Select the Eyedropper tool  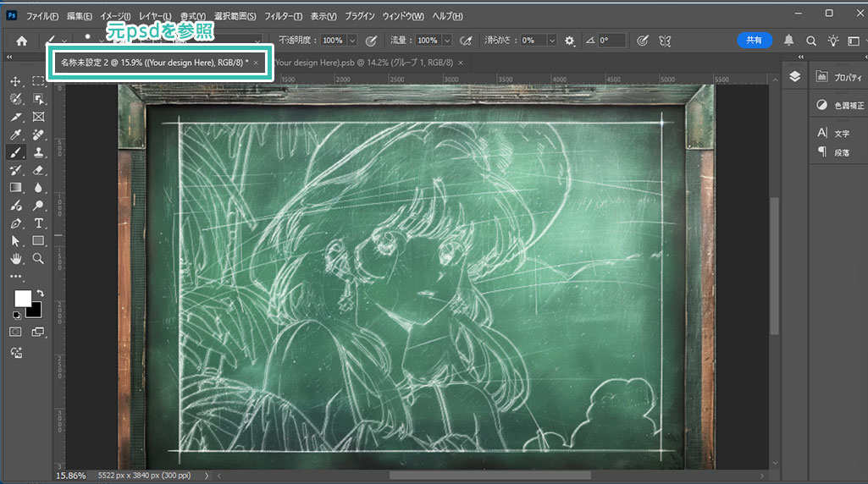coord(15,135)
